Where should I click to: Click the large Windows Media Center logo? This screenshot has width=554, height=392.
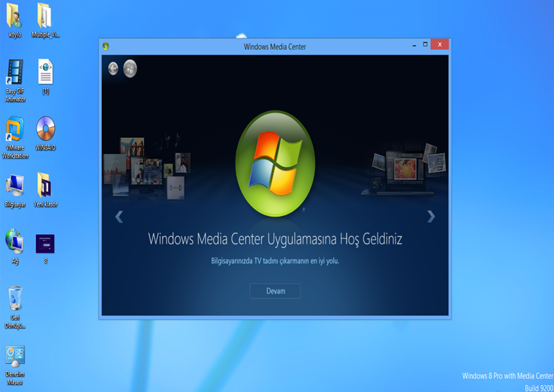click(x=275, y=163)
